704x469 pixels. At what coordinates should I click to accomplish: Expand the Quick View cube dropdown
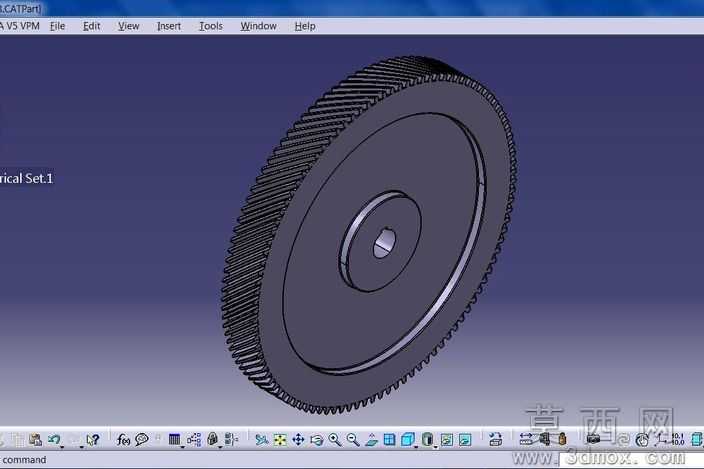[416, 447]
